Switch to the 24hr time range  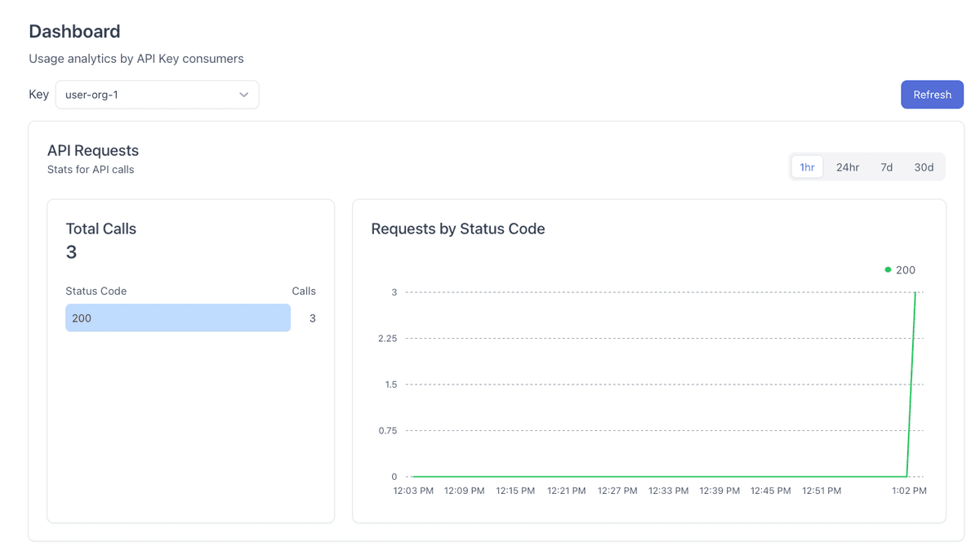848,167
